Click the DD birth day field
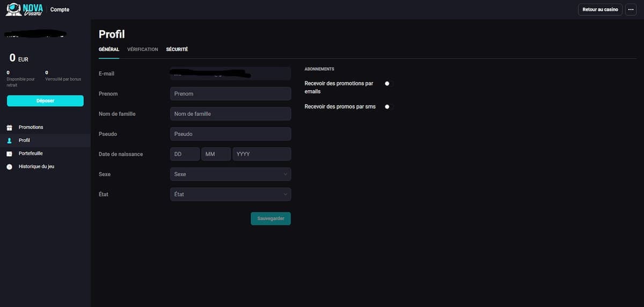This screenshot has width=644, height=307. click(x=185, y=154)
